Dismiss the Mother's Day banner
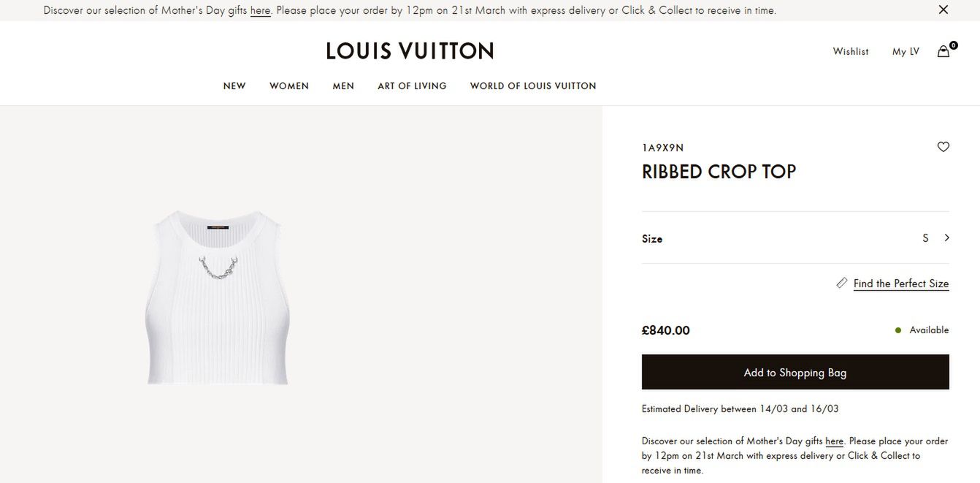Screen dimensions: 980x483 pos(943,10)
